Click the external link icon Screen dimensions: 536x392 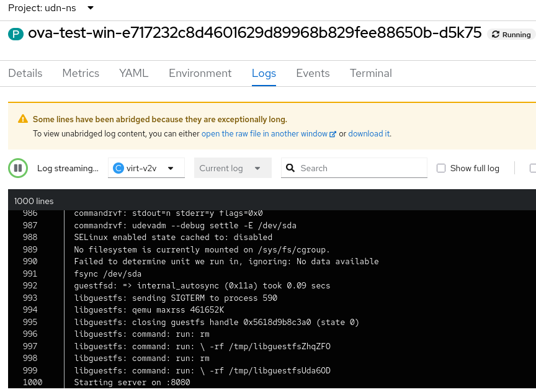333,134
